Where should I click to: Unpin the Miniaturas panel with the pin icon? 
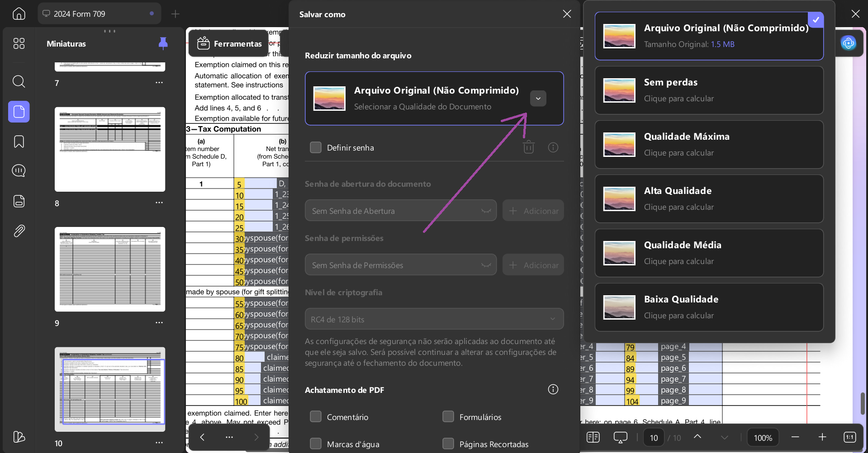(x=163, y=43)
